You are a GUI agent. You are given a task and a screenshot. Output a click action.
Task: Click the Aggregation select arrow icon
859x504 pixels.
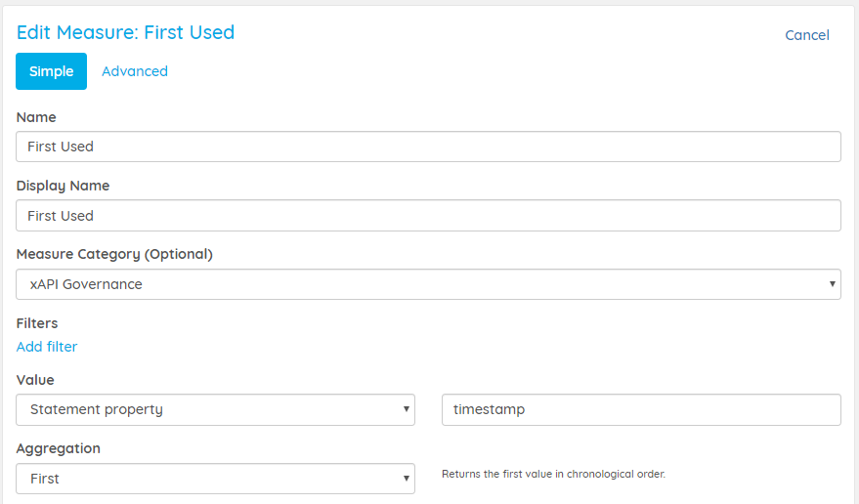pos(406,479)
